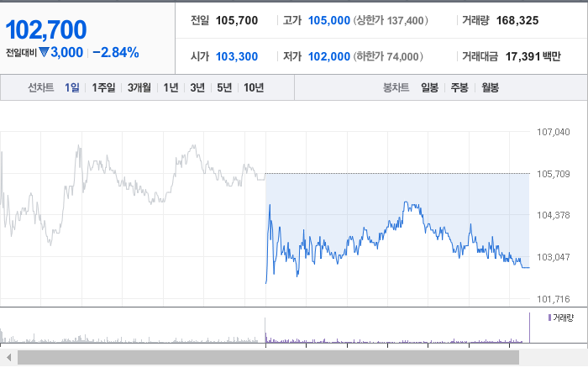This screenshot has height=378, width=588.
Task: Click the left scroll arrow icon
Action: (x=9, y=357)
